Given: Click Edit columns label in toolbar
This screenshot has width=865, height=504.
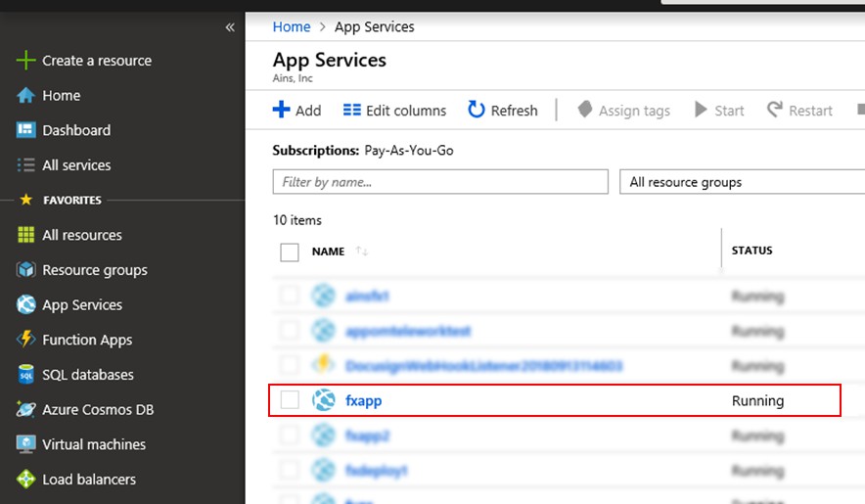Looking at the screenshot, I should pyautogui.click(x=406, y=111).
